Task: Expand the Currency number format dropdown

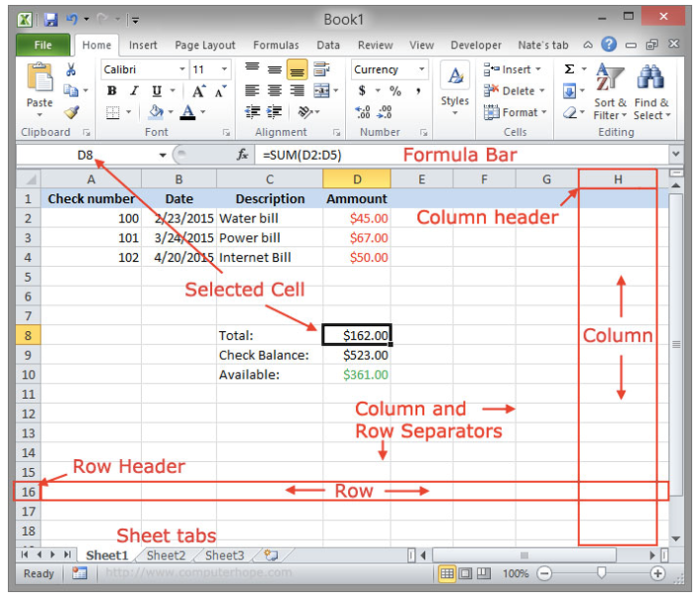Action: click(422, 69)
